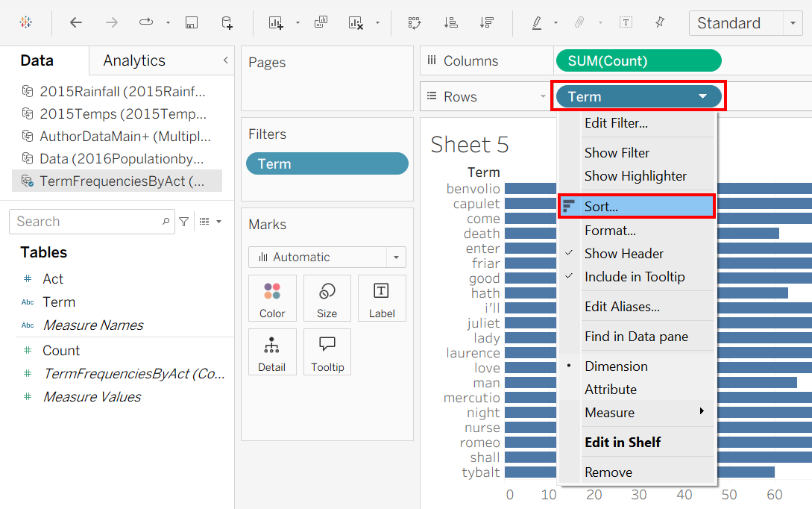The image size is (812, 509).
Task: Choose Sort... from the context menu
Action: pos(637,206)
